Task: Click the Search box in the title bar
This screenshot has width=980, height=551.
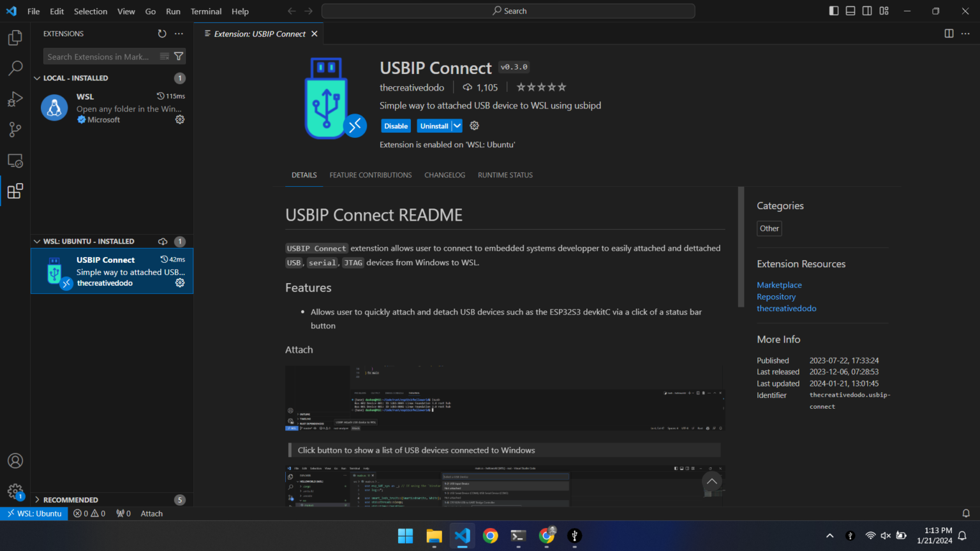Action: tap(507, 11)
